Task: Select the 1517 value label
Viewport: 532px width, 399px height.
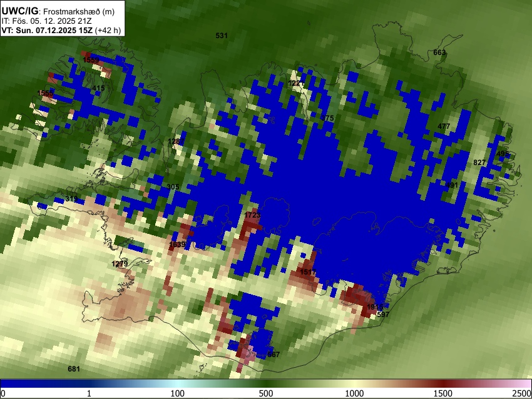Action: [x=308, y=272]
